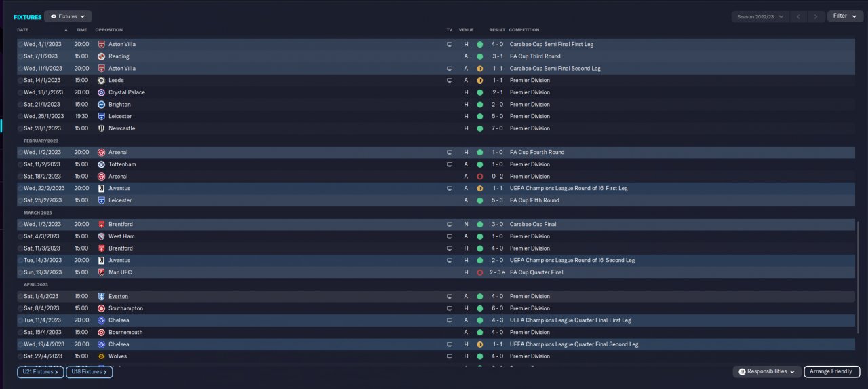Click the Newcastle club badge
This screenshot has width=868, height=389.
click(x=101, y=128)
